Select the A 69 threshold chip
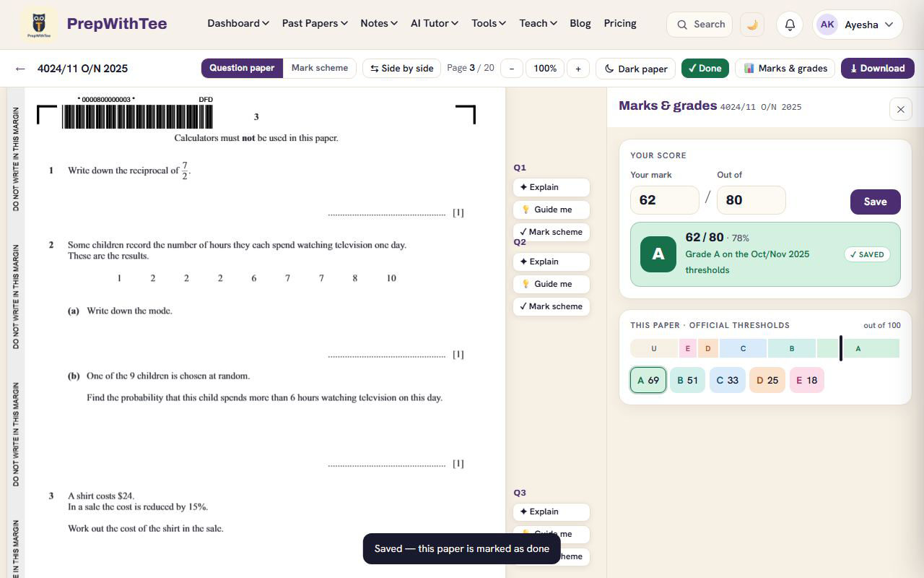Viewport: 924px width, 578px height. 648,380
